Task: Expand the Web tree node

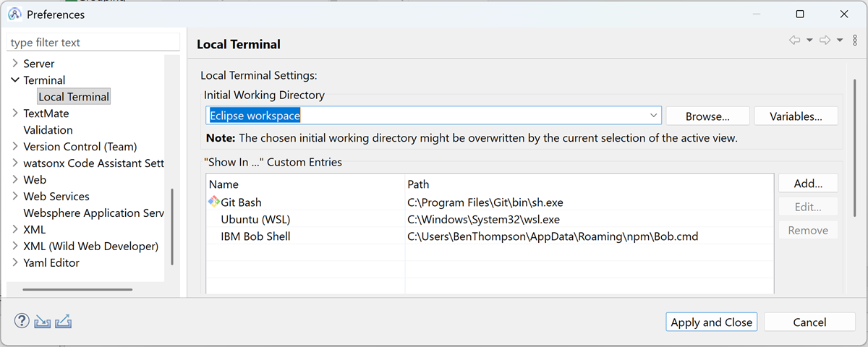Action: (15, 180)
